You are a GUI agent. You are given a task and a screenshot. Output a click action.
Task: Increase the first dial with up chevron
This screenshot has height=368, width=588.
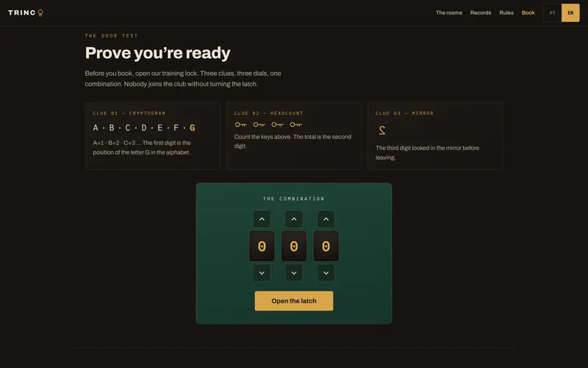click(x=262, y=219)
